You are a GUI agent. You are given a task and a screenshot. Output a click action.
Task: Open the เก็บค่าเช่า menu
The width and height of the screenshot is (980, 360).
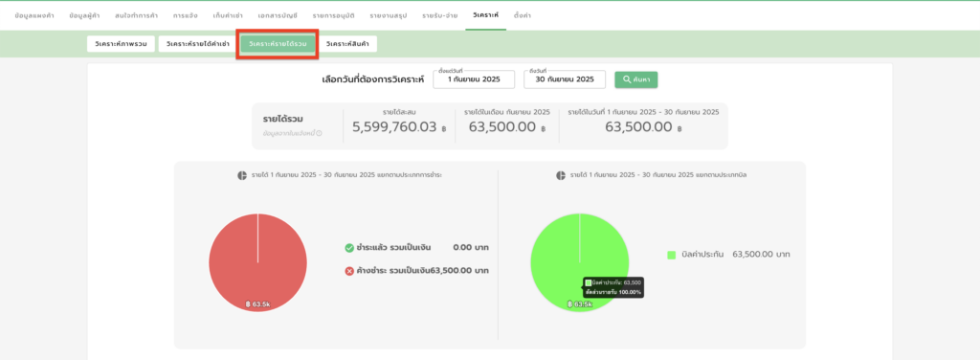[x=228, y=15]
